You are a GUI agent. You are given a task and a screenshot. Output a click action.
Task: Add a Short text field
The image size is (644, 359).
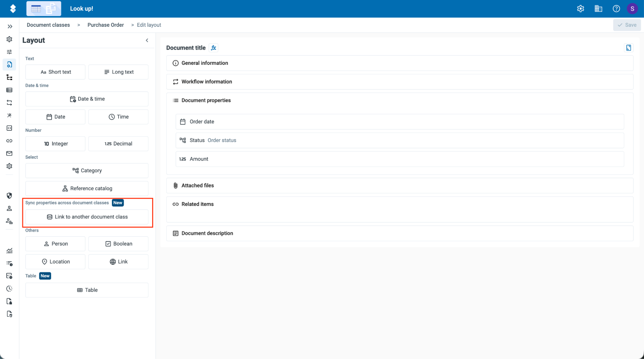pyautogui.click(x=55, y=72)
